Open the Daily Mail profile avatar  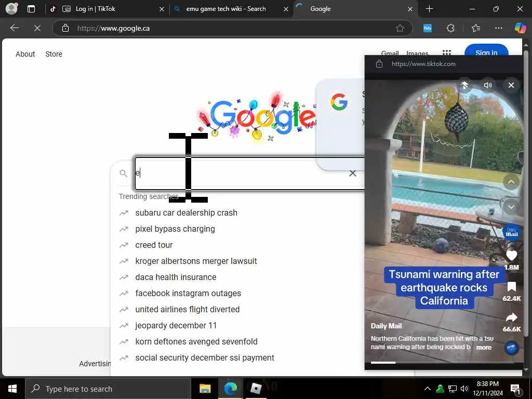click(511, 232)
